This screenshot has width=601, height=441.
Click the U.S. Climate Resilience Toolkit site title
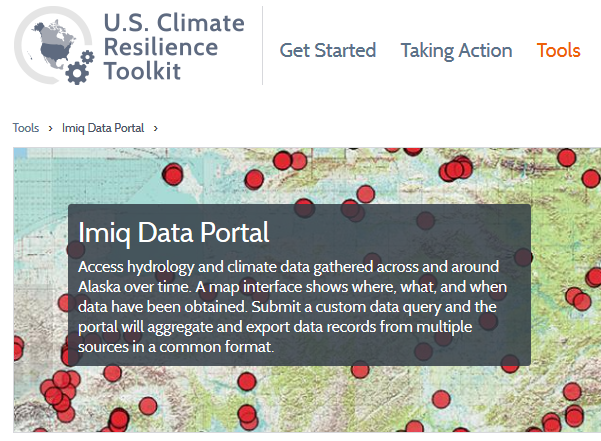tap(174, 48)
